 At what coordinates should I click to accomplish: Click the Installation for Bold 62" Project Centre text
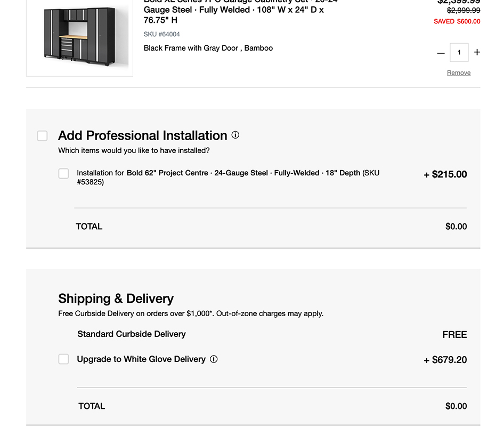228,177
